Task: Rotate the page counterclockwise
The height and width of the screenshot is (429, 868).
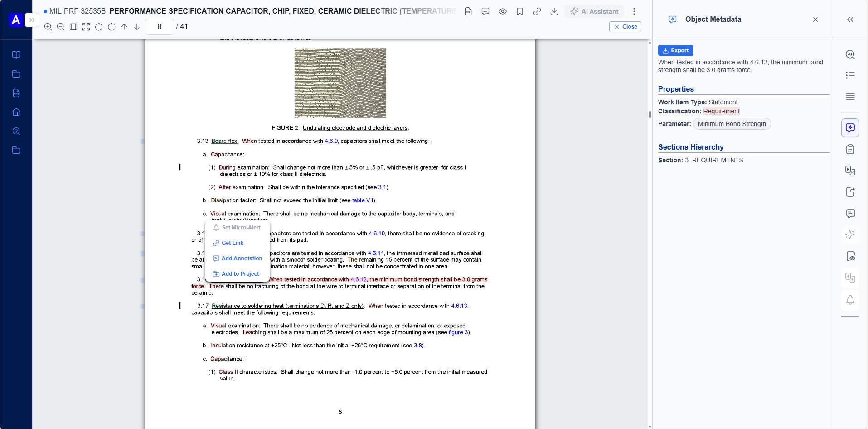Action: pos(99,27)
